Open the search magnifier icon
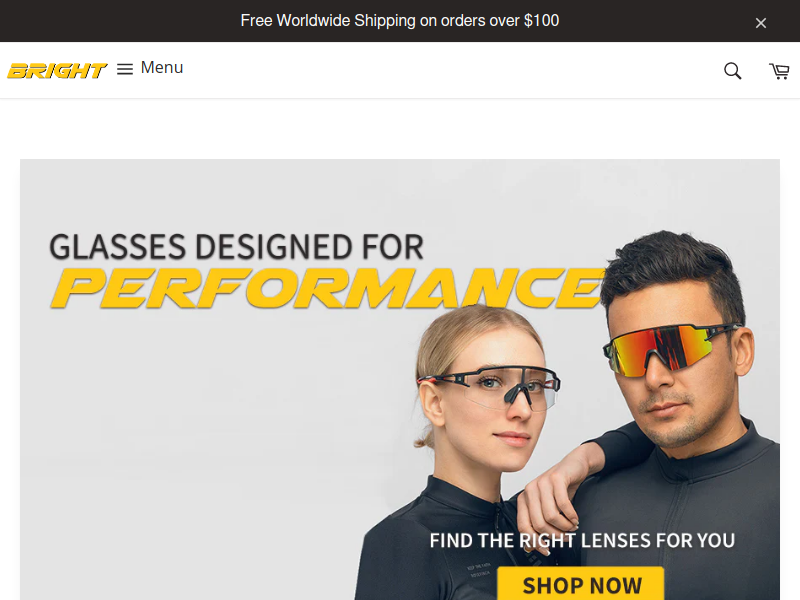This screenshot has width=800, height=600. pos(732,70)
